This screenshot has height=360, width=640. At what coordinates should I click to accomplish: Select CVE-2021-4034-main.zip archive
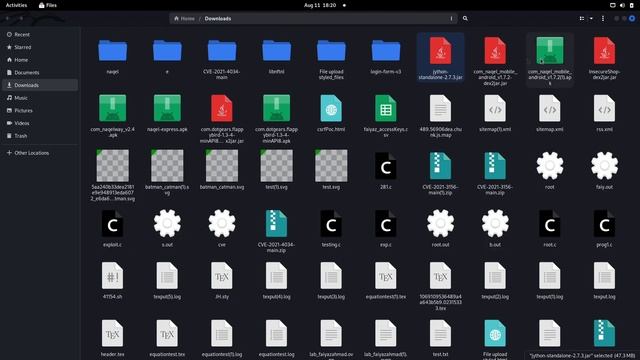(276, 231)
